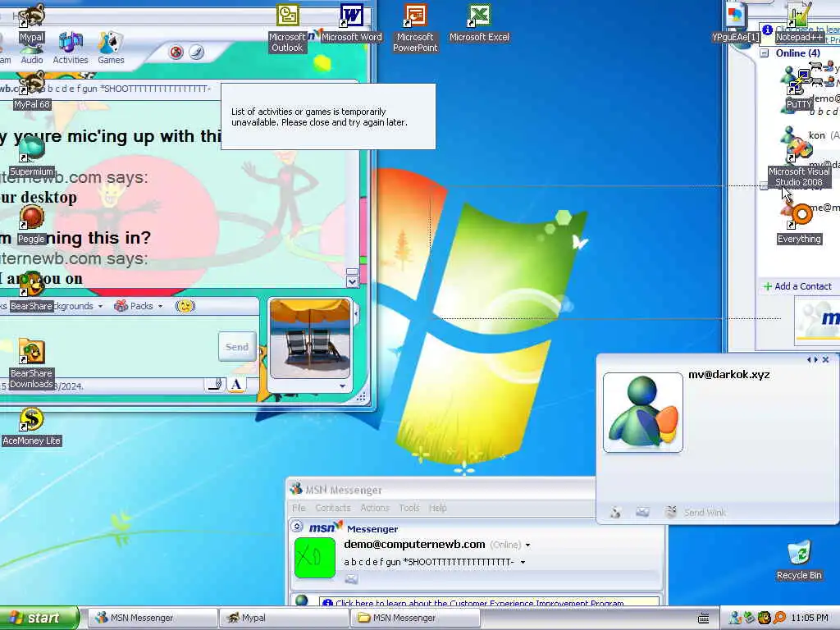
Task: Click the 11:05 PM clock
Action: pyautogui.click(x=809, y=618)
